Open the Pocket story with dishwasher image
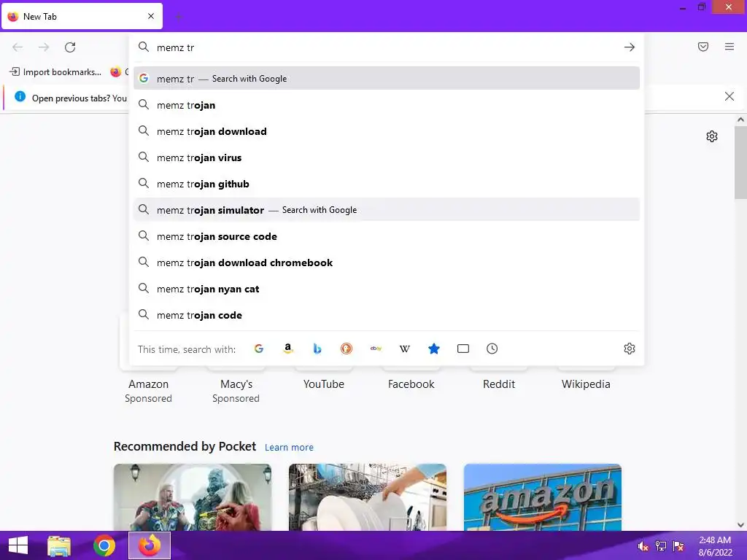Screen dimensions: 747x560 [368, 497]
